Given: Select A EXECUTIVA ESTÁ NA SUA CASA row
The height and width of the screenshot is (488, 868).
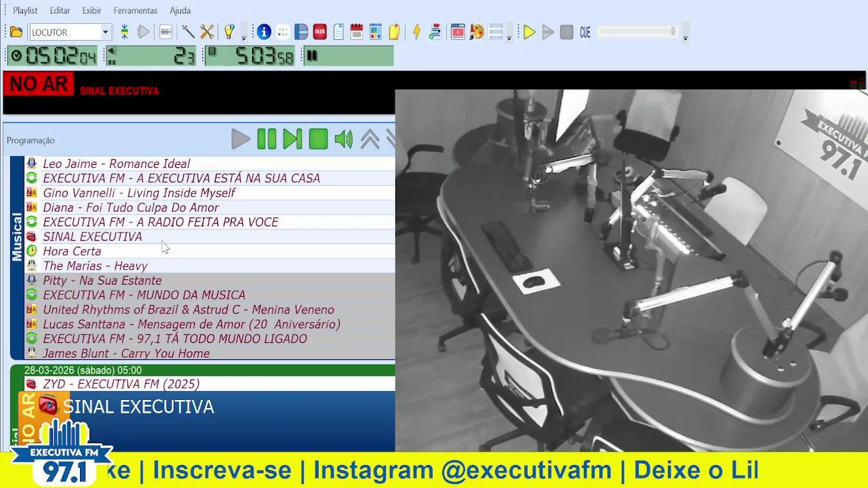Looking at the screenshot, I should pyautogui.click(x=210, y=178).
